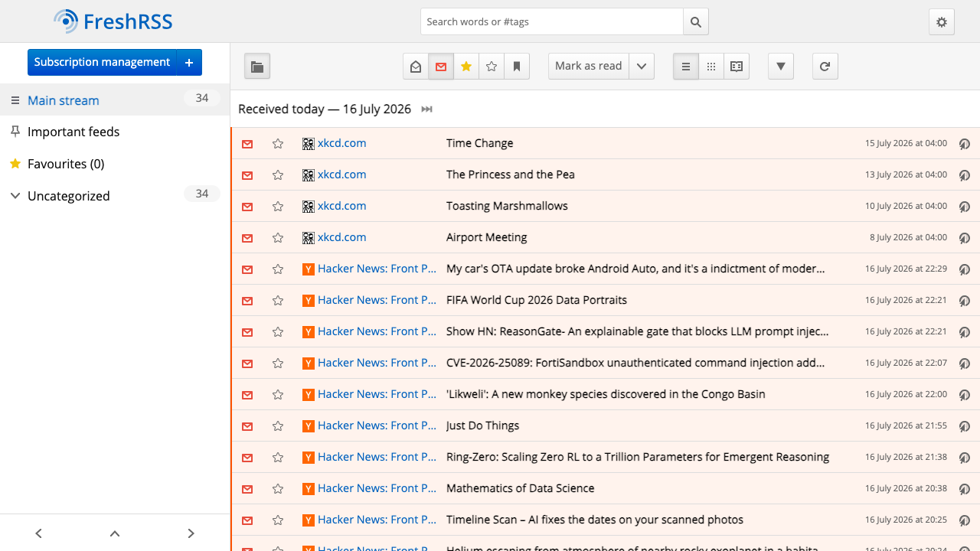Star the Toasting Marshmallows article
This screenshot has height=551, width=980.
(x=278, y=207)
